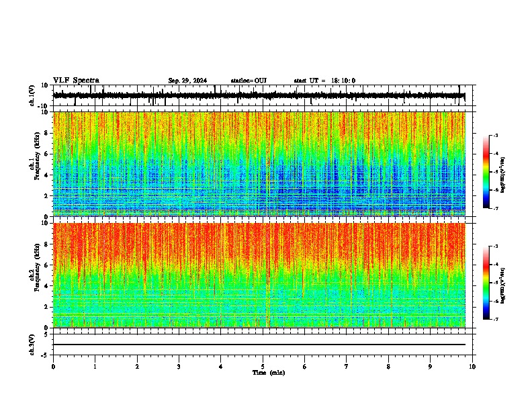Screen dimensions: 532x411
Task: Click tick label "6" on the Time axis
Action: pyautogui.click(x=305, y=367)
